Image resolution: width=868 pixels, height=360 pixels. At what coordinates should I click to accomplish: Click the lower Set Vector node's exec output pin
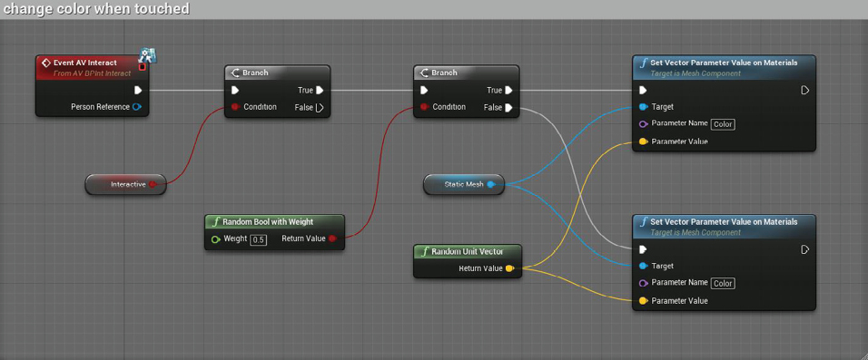805,250
